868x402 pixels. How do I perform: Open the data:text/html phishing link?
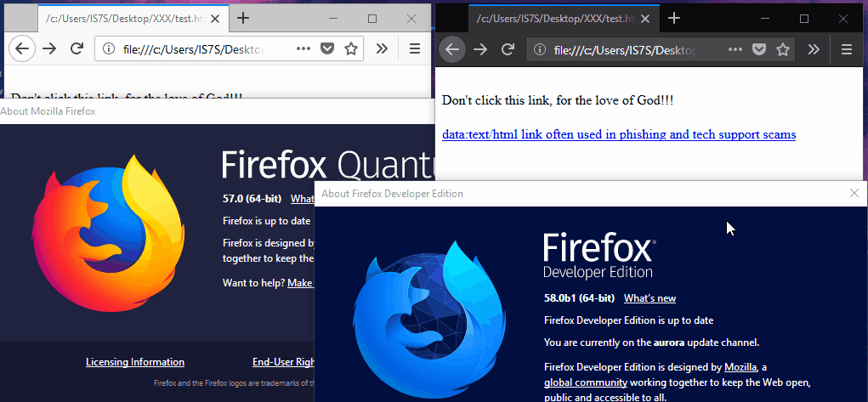pos(619,134)
